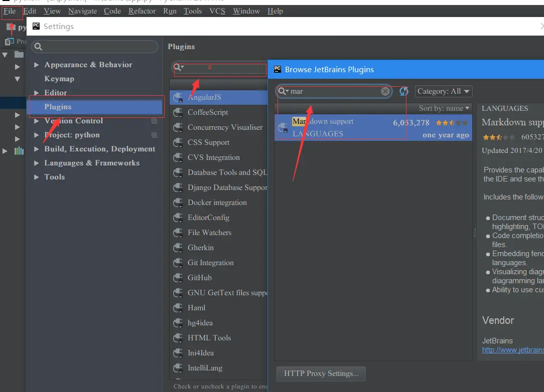Click the Ini4Idea plugin icon

(x=178, y=353)
